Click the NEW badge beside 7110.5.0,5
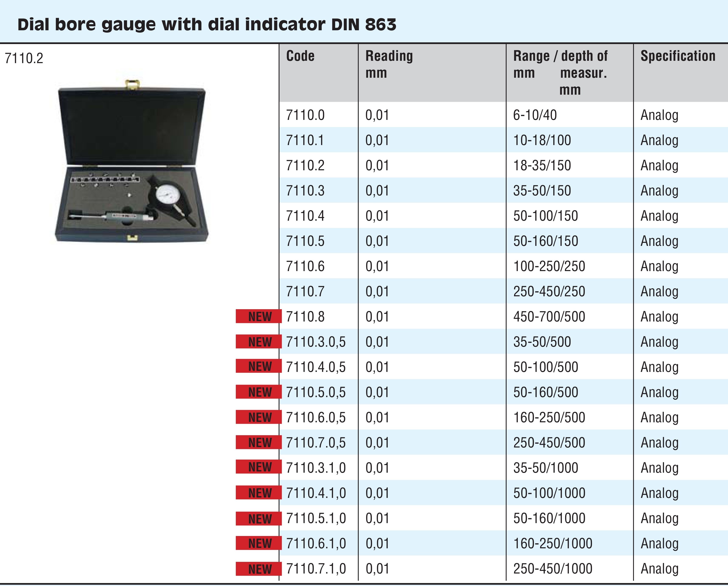Screen dimensions: 728x586 click(x=259, y=392)
